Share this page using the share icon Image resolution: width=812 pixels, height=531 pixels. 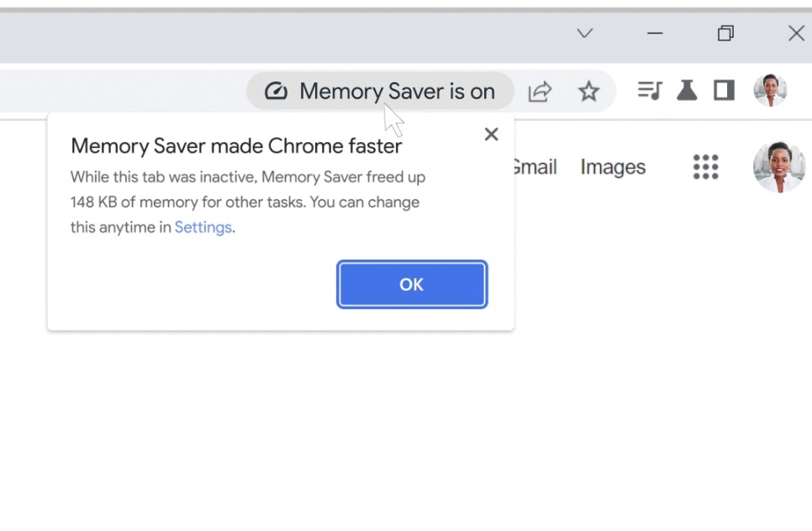click(540, 91)
